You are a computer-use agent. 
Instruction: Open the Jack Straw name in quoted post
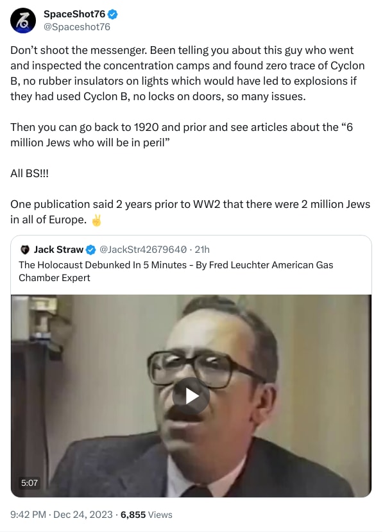[x=58, y=250]
